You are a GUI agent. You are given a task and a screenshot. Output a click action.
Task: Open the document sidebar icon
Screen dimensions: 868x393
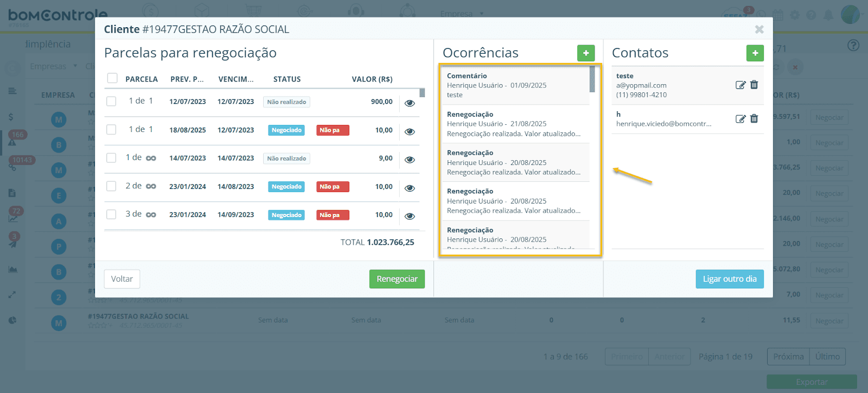[12, 193]
